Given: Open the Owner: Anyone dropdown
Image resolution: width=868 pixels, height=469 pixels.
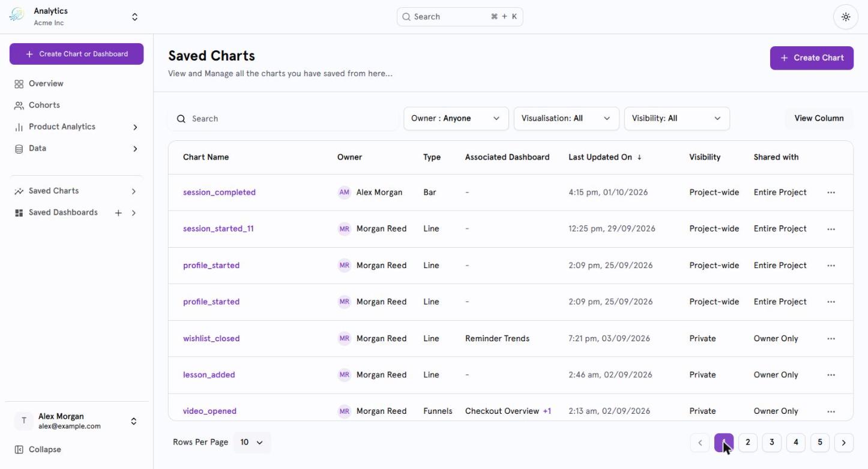Looking at the screenshot, I should [456, 119].
